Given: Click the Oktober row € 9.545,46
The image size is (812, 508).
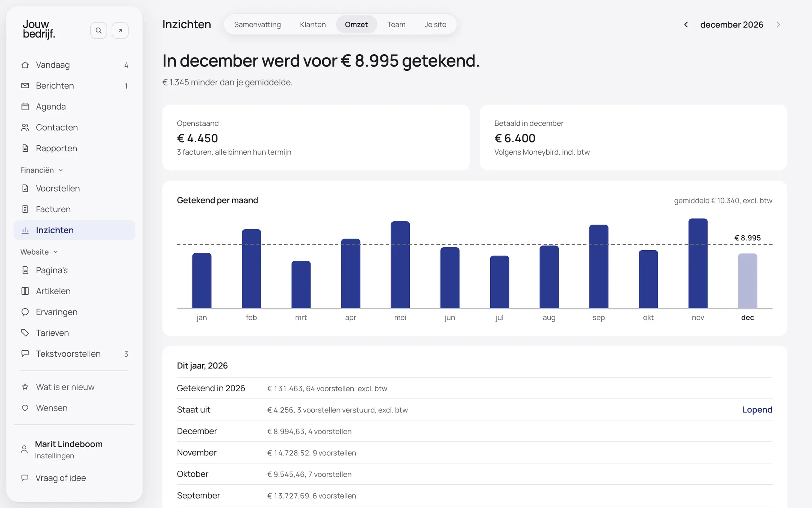Looking at the screenshot, I should click(x=474, y=474).
